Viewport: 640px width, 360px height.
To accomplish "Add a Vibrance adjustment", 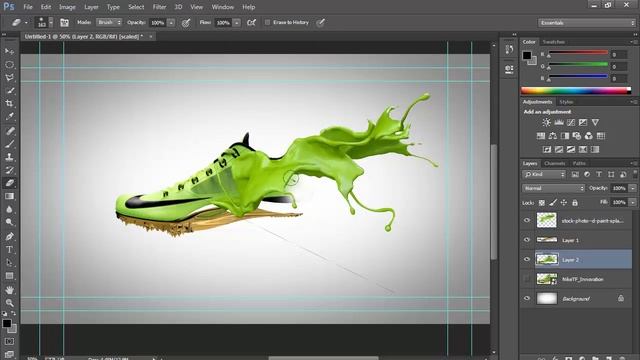I will point(595,122).
